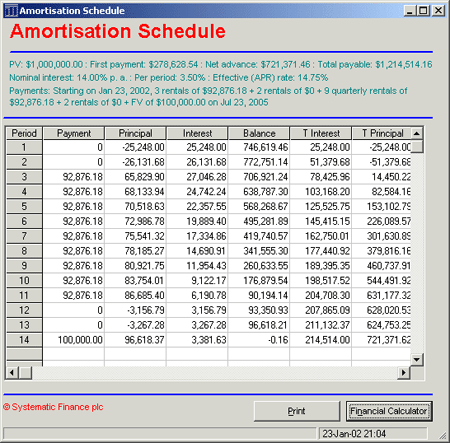This screenshot has width=450, height=443.
Task: Minimize the Amortisation Schedule window
Action: tap(410, 11)
